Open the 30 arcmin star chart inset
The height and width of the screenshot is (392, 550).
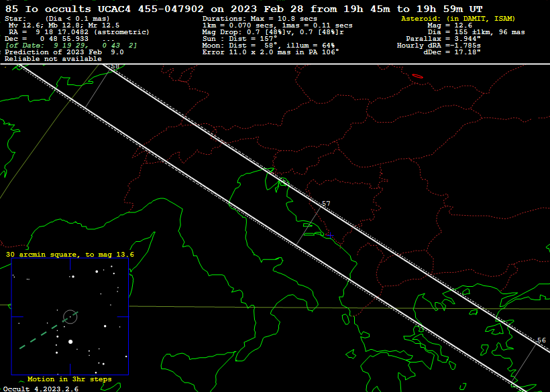point(70,317)
